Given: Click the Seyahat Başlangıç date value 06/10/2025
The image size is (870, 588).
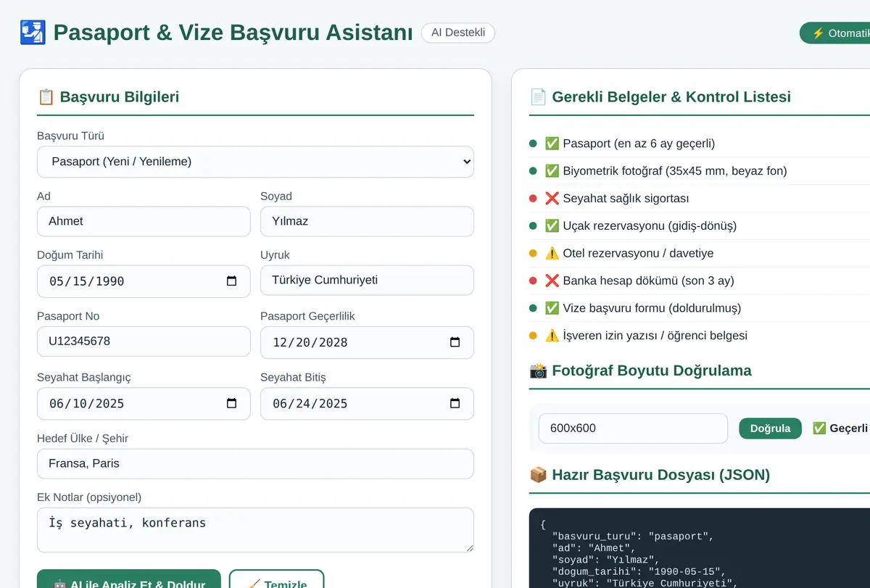Looking at the screenshot, I should pyautogui.click(x=86, y=403).
